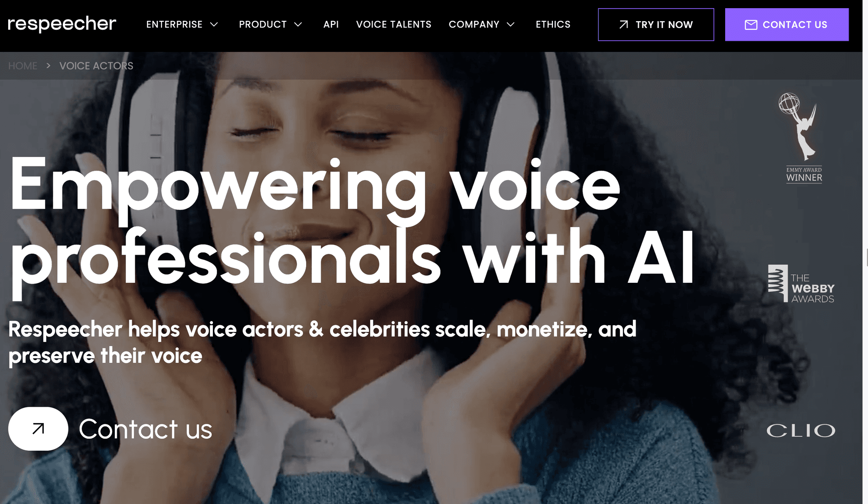Select the VOICE TALENTS menu item
868x504 pixels.
coord(394,24)
